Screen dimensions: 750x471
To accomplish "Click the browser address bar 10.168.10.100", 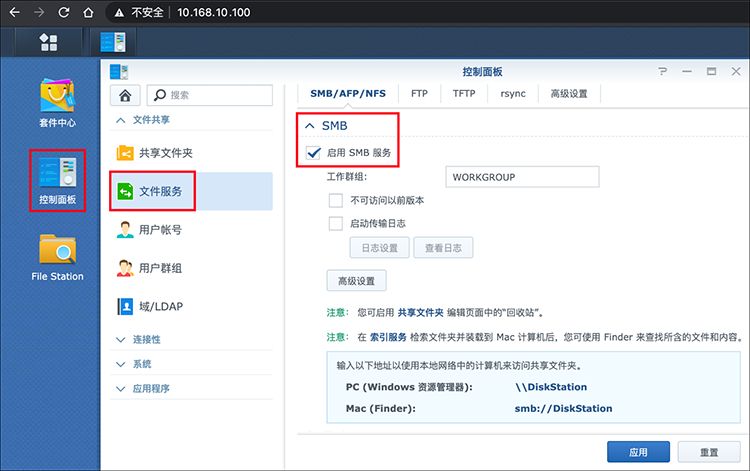I will [214, 12].
